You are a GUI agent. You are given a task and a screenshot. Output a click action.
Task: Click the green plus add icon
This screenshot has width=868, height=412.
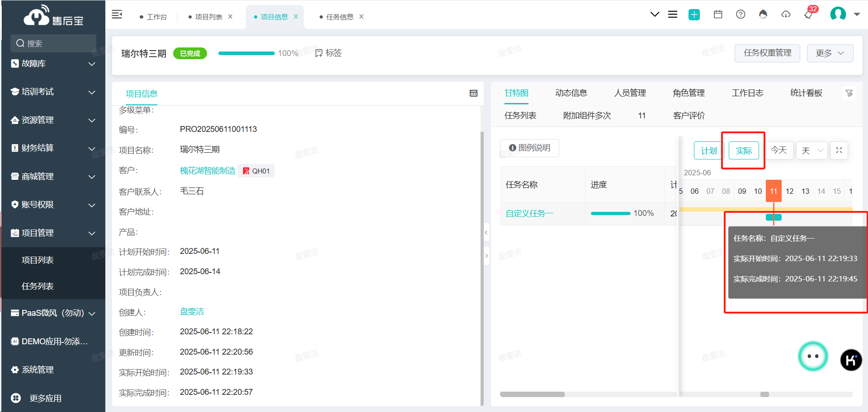coord(694,15)
